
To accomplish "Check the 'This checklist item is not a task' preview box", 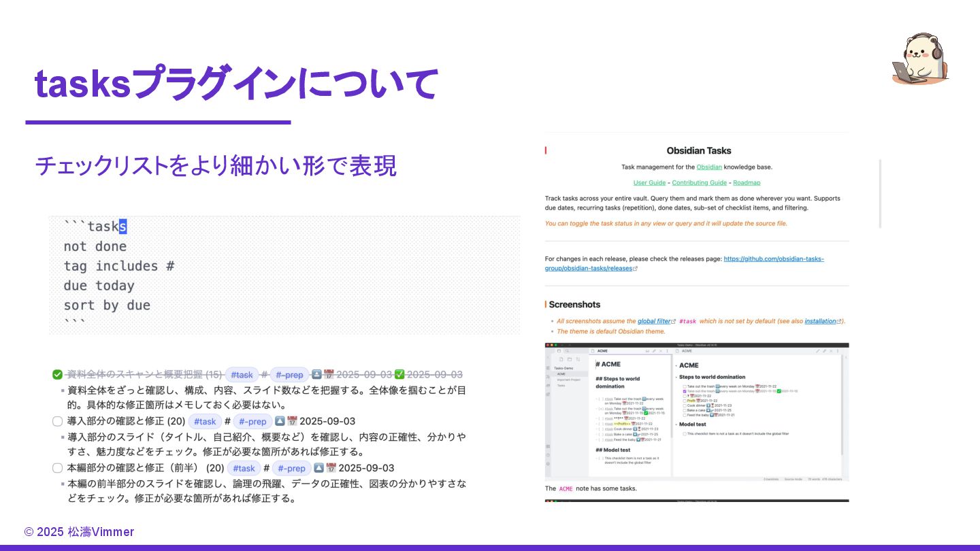I will coord(685,434).
